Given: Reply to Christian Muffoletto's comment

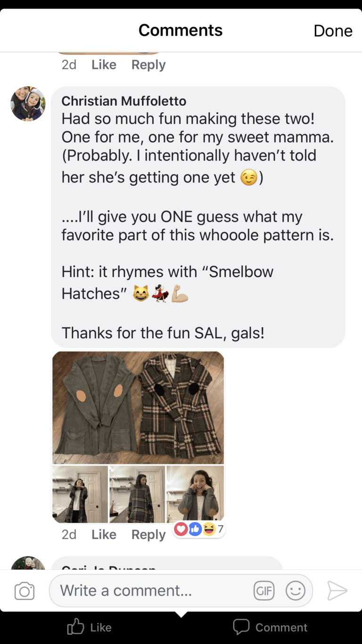Looking at the screenshot, I should coord(148,535).
